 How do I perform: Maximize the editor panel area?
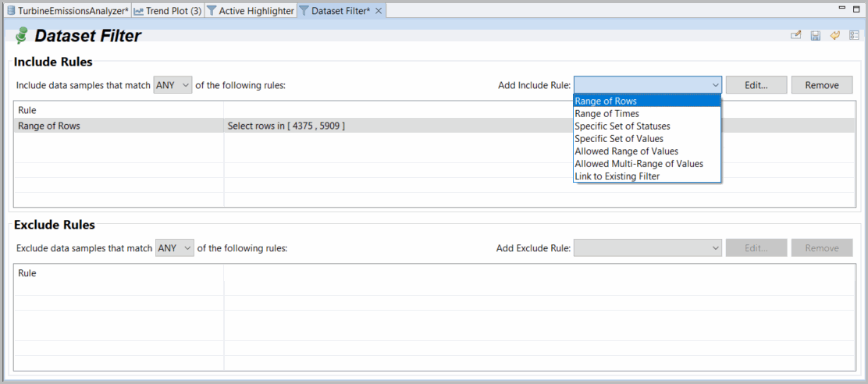(857, 8)
